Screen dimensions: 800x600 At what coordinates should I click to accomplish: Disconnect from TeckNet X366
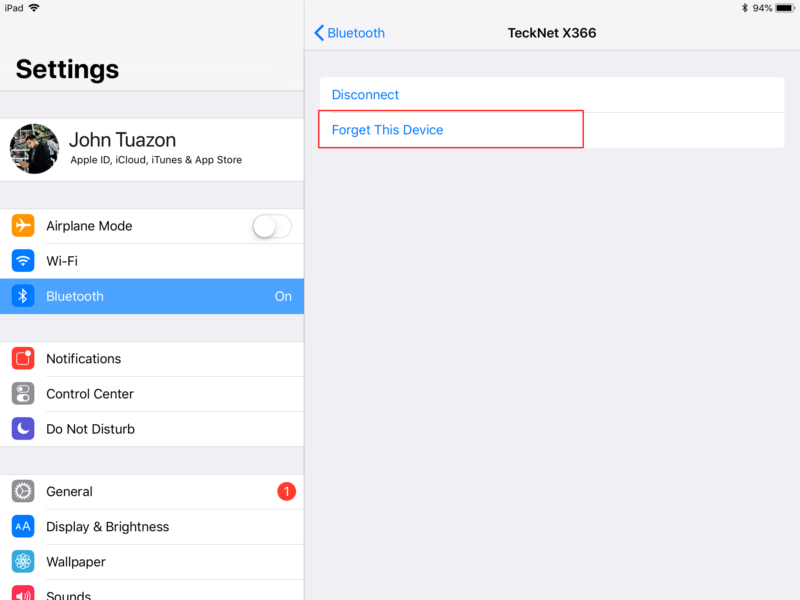point(365,94)
